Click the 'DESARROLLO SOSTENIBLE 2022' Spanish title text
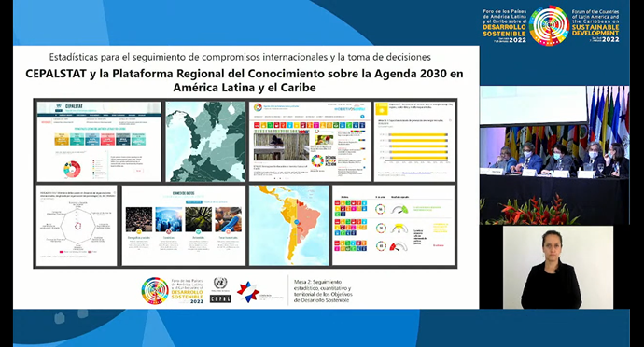The width and height of the screenshot is (644, 347). click(505, 34)
